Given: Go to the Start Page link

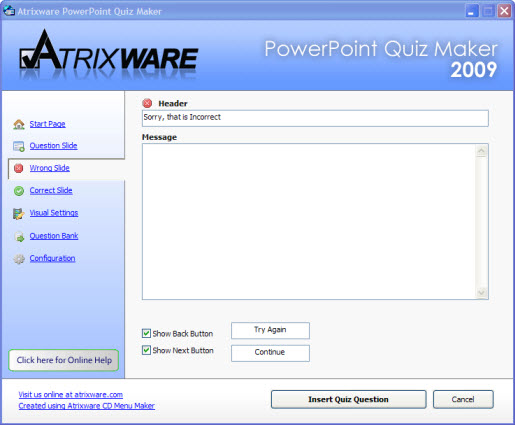Looking at the screenshot, I should coord(47,124).
